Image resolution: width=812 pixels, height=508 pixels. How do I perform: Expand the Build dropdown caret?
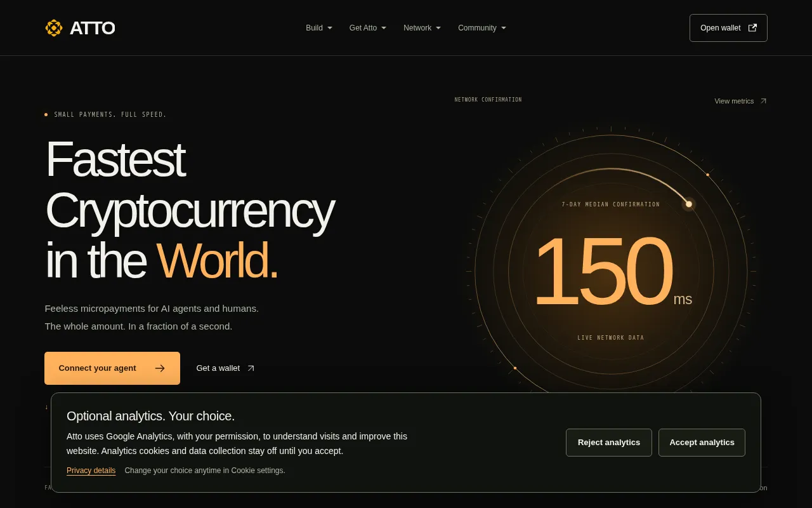point(330,28)
